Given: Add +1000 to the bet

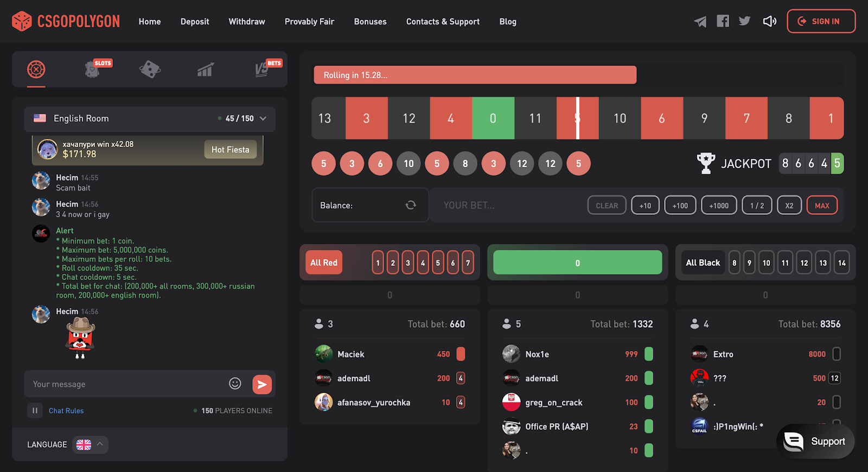Looking at the screenshot, I should click(719, 206).
